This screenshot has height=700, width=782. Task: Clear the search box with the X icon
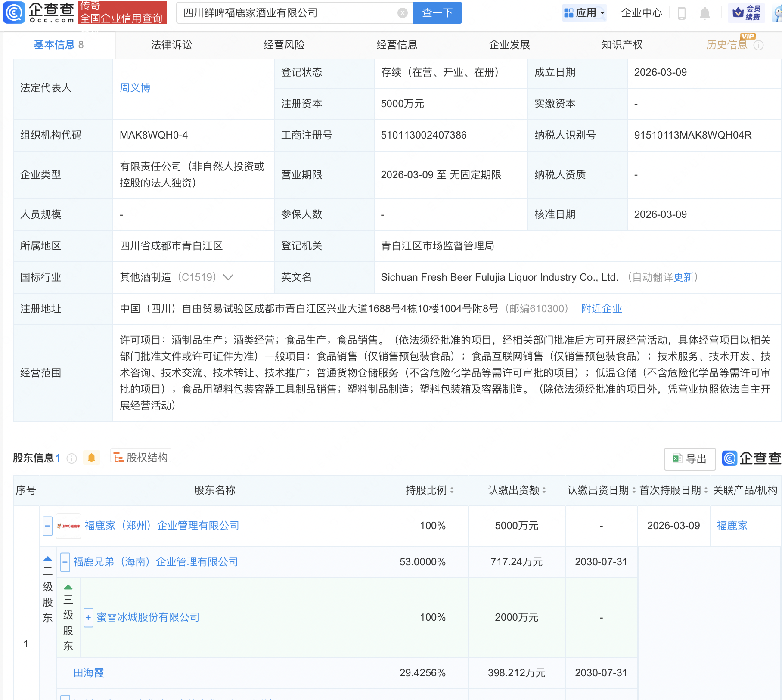click(x=402, y=13)
